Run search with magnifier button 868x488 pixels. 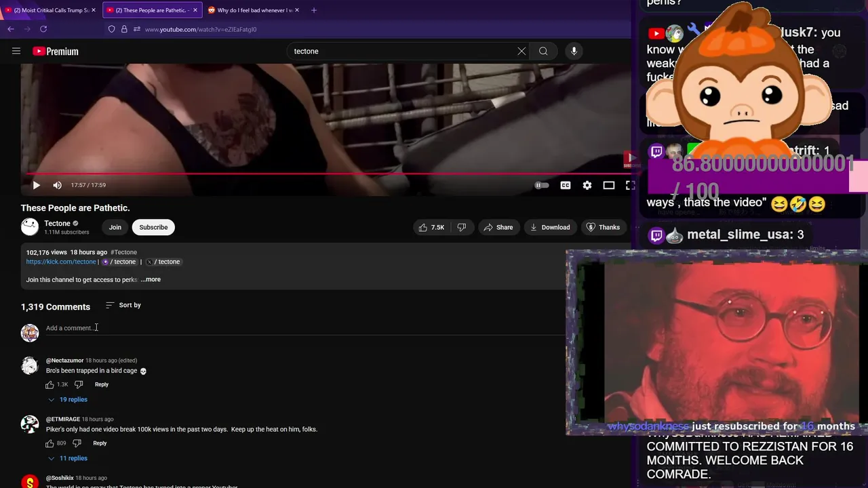click(x=543, y=51)
